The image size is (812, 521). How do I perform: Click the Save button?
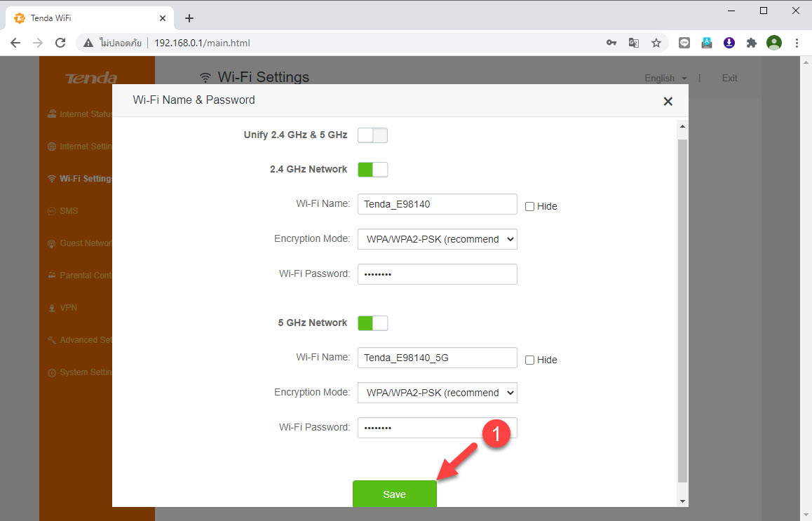click(395, 494)
